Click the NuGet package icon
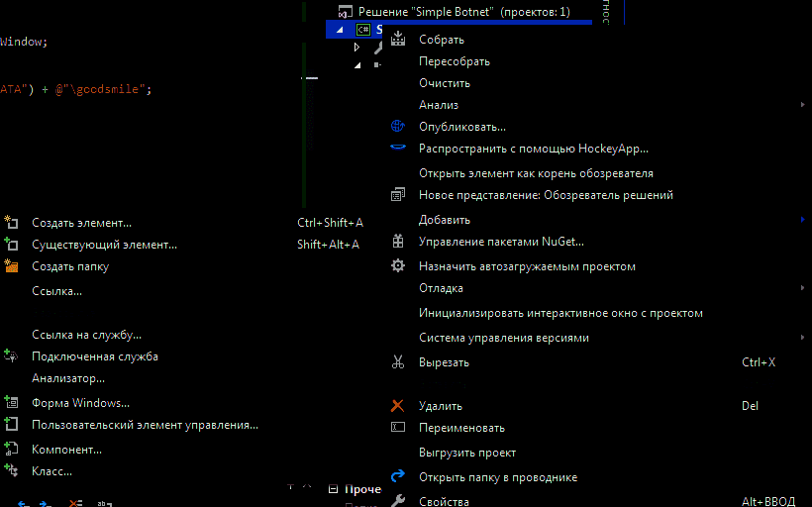 [398, 241]
